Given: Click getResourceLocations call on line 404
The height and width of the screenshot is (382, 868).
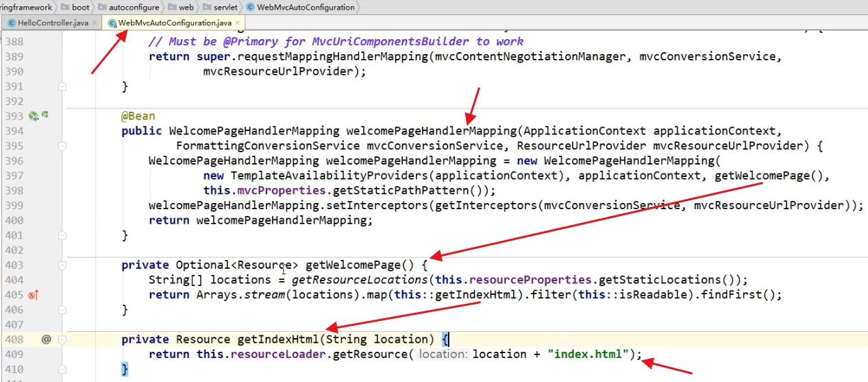Looking at the screenshot, I should [x=360, y=280].
